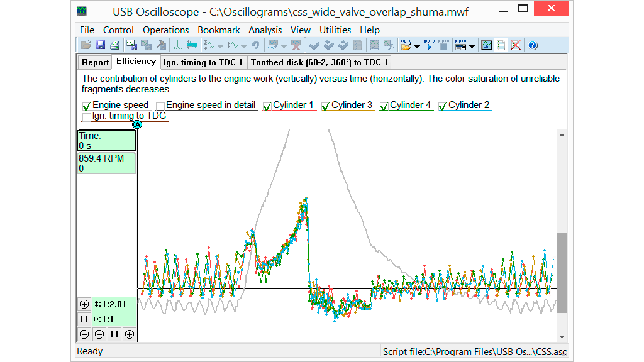This screenshot has height=362, width=644.
Task: Click the Save floppy disk icon
Action: [x=100, y=45]
